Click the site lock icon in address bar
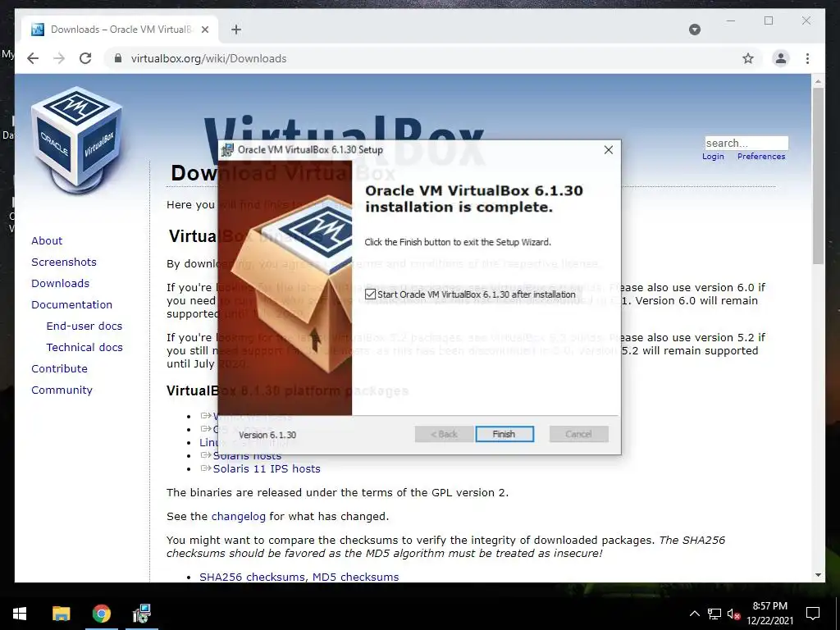This screenshot has width=840, height=630. [x=118, y=58]
